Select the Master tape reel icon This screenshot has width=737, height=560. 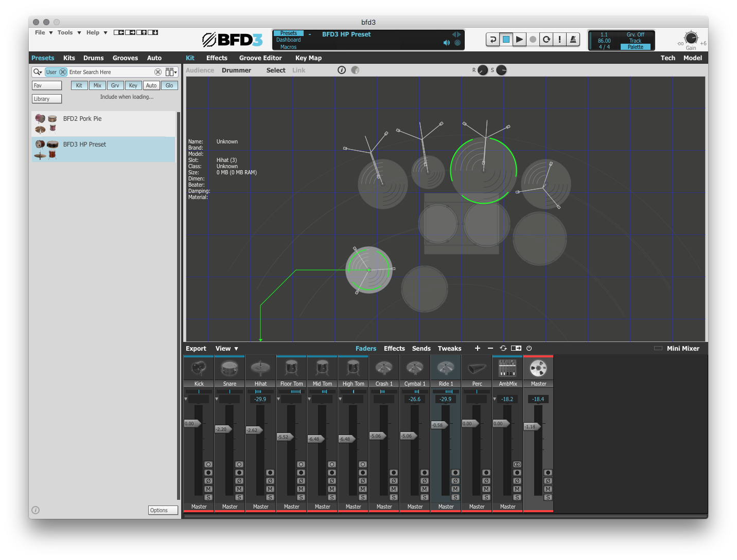tap(538, 368)
